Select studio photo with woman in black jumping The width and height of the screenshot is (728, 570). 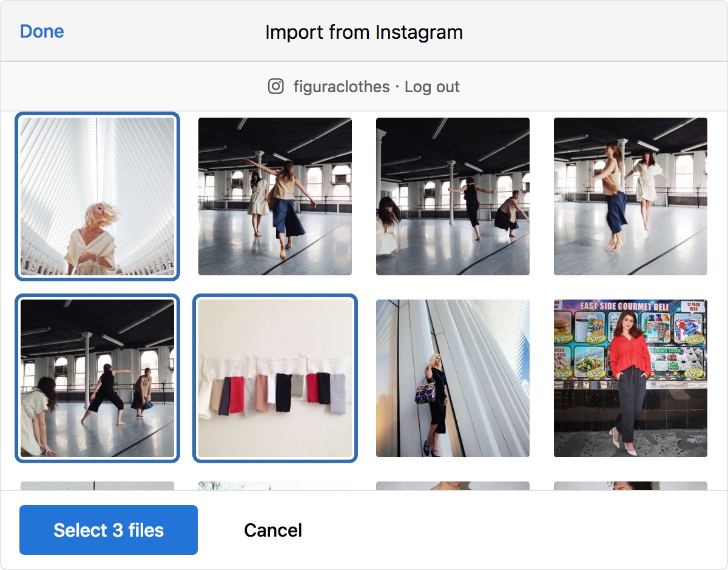pyautogui.click(x=453, y=196)
